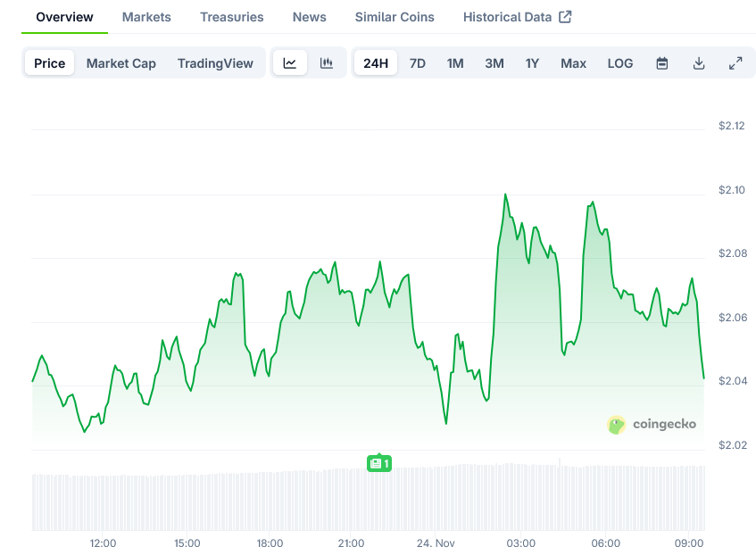Select the line chart view icon
756x555 pixels.
coord(290,63)
